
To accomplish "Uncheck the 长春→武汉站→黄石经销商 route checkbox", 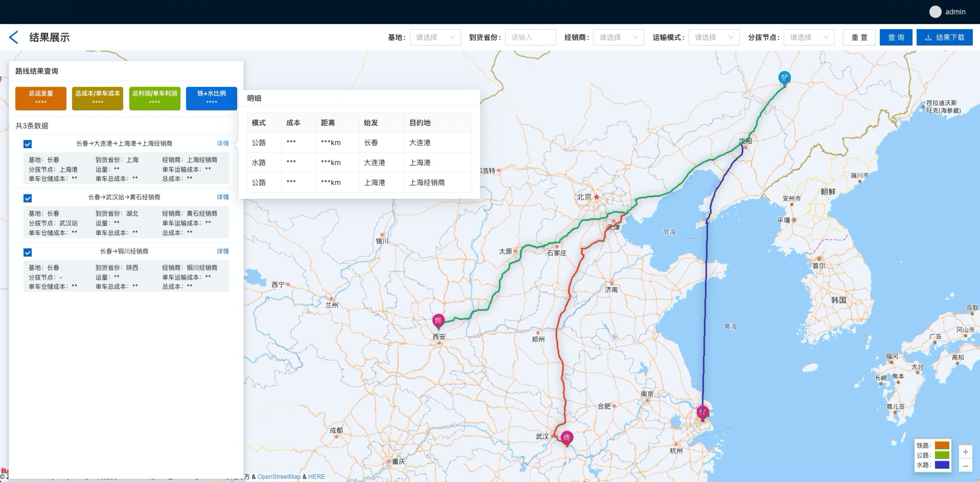I will click(27, 198).
